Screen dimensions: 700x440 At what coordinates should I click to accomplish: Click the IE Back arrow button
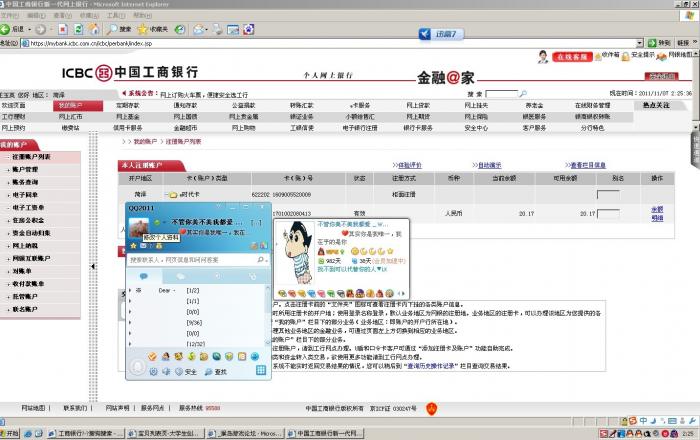(5, 29)
